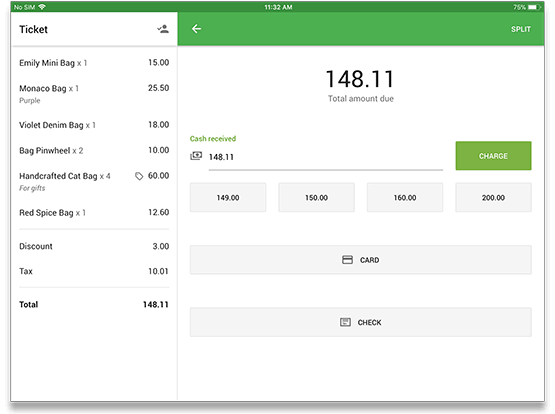Edit the Cash received amount field

(326, 157)
